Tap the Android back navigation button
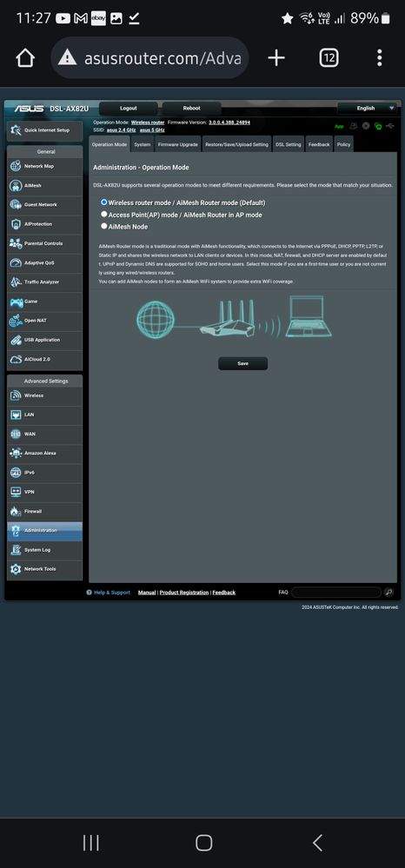Image resolution: width=405 pixels, height=868 pixels. click(x=317, y=843)
